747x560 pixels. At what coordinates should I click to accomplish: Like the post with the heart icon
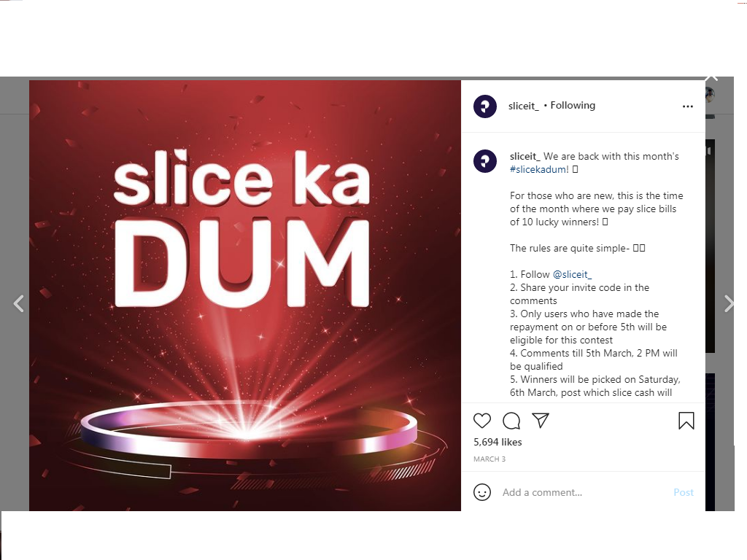(481, 421)
